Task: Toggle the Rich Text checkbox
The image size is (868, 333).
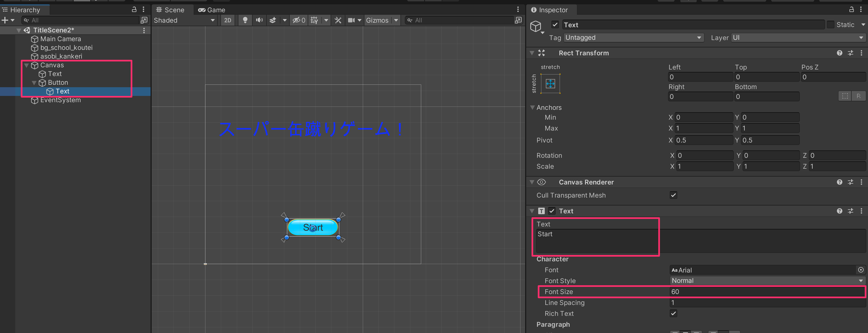Action: click(673, 313)
